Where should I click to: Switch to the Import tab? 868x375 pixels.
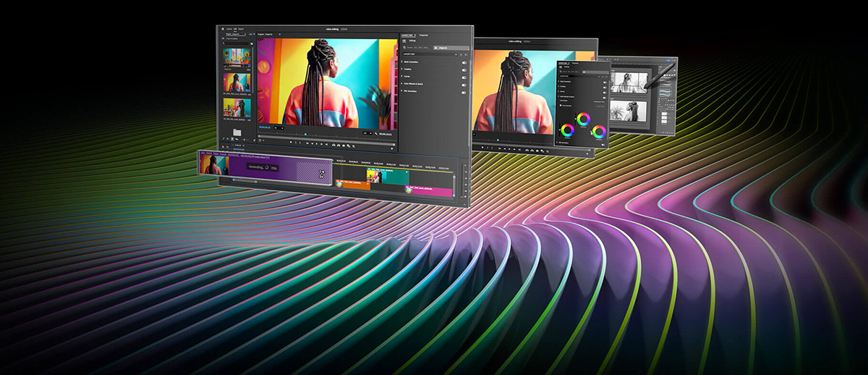(229, 29)
